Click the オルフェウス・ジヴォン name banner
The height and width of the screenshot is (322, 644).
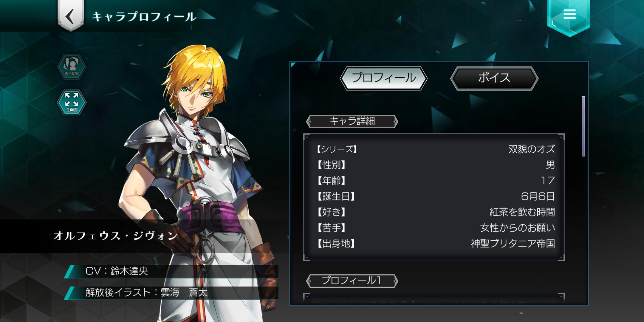tap(116, 236)
